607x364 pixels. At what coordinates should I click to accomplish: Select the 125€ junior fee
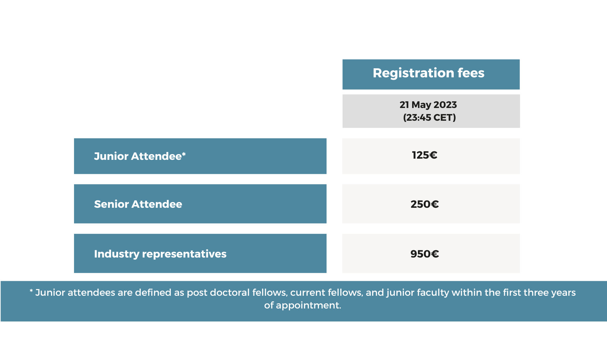(425, 155)
